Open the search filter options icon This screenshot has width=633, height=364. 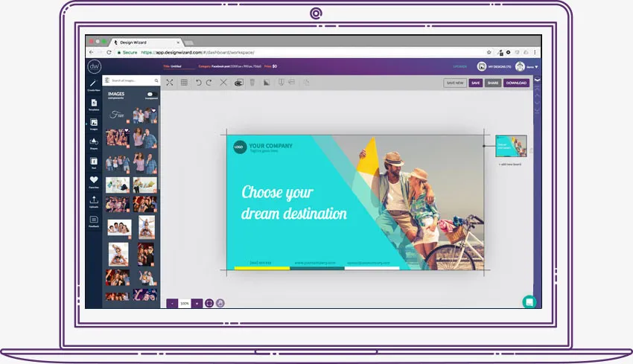coord(107,80)
